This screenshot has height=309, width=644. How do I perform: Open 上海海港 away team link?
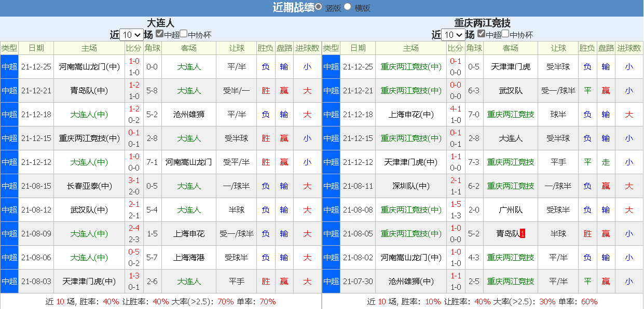[189, 258]
